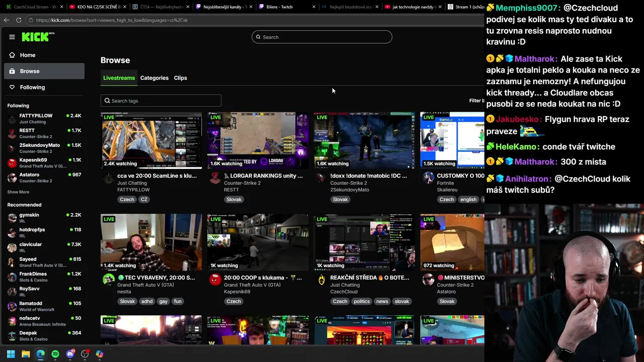This screenshot has height=362, width=644.
Task: Open 2SekundovyMato stream thumbnail
Action: point(364,140)
